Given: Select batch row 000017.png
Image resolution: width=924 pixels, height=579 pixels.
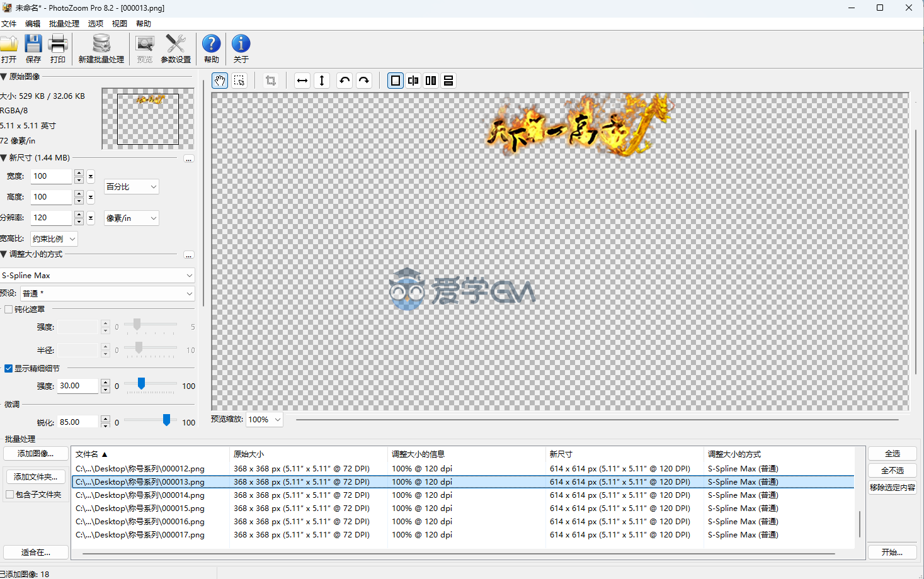Looking at the screenshot, I should [x=463, y=535].
